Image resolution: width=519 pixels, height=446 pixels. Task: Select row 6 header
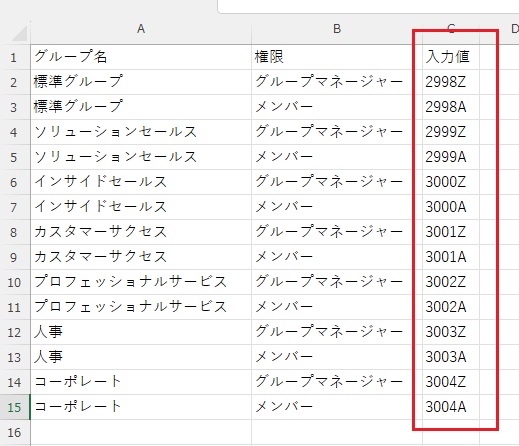pos(14,182)
